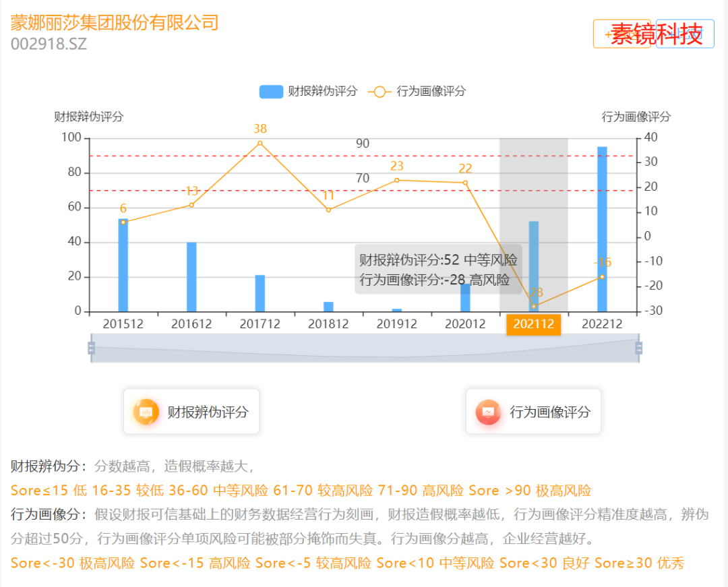Screen dimensions: 728x587
Task: Click the line point labeled 11
Action: point(328,210)
